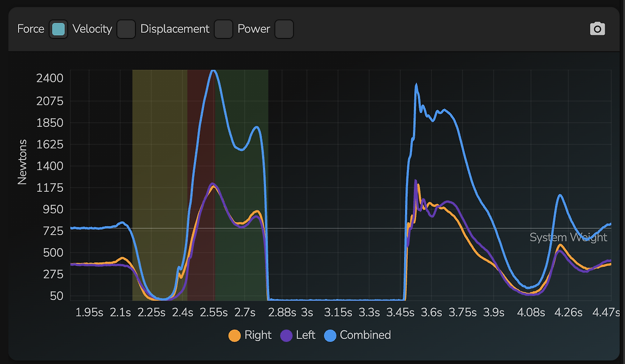Enable the Power checkbox
Screen dimensions: 625x364
click(284, 29)
